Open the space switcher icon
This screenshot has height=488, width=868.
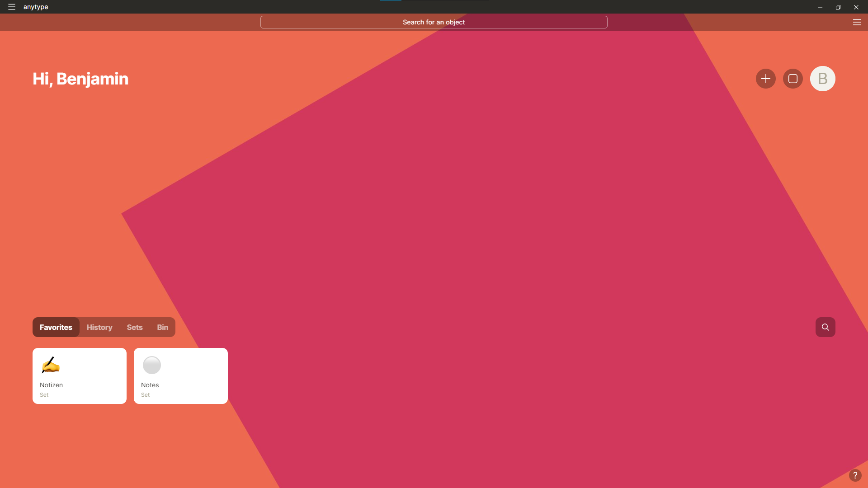[x=793, y=78]
